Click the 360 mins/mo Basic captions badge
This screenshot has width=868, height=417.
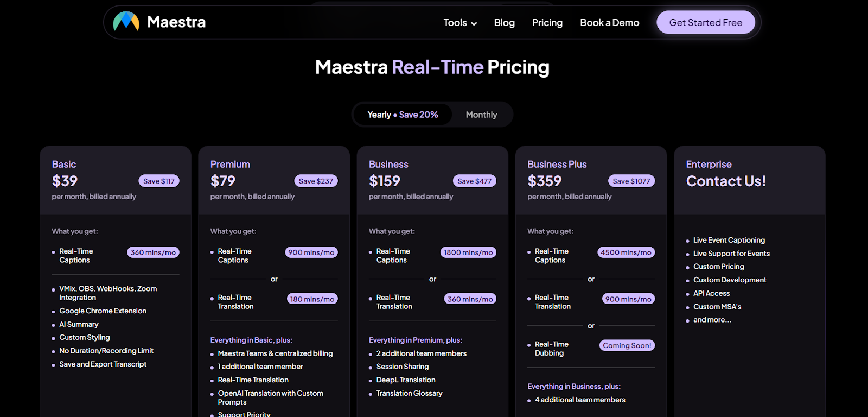coord(153,252)
